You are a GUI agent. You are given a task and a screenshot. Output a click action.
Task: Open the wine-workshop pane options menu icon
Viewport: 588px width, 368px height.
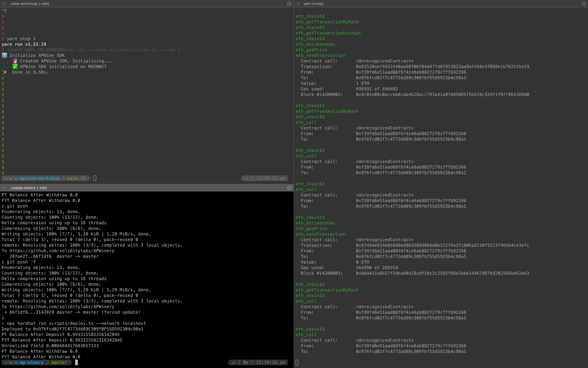pyautogui.click(x=289, y=4)
